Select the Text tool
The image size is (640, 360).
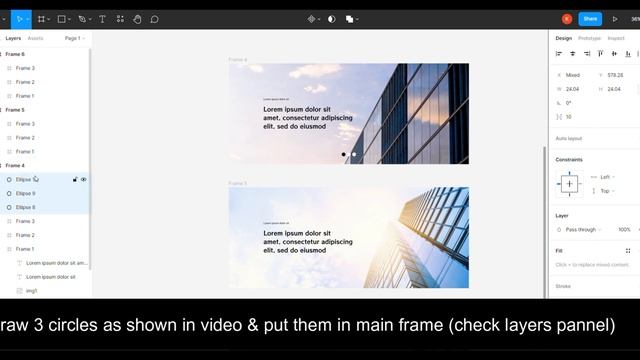[102, 19]
